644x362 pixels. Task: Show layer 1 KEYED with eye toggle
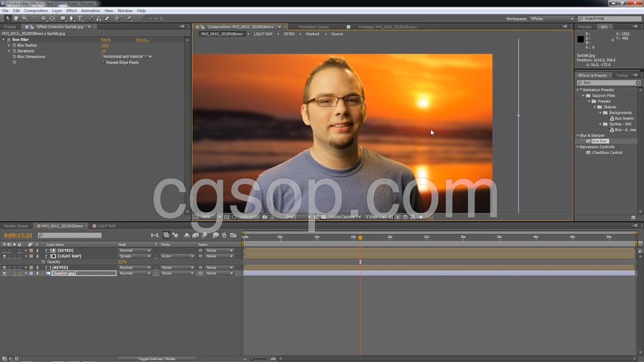5,250
